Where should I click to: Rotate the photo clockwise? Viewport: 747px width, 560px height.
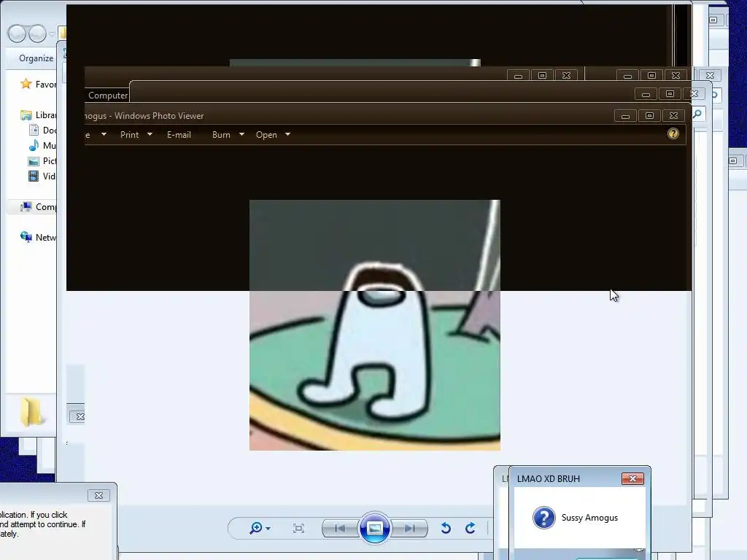(471, 528)
